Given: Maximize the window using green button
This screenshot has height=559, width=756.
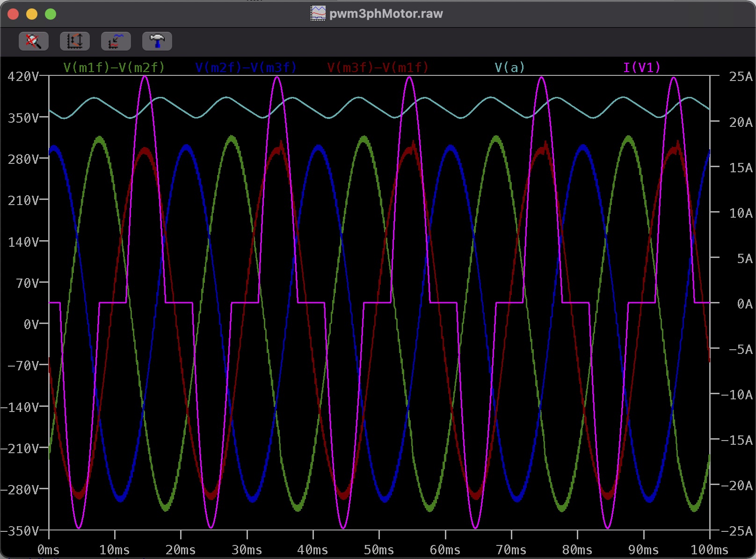Looking at the screenshot, I should (x=51, y=14).
